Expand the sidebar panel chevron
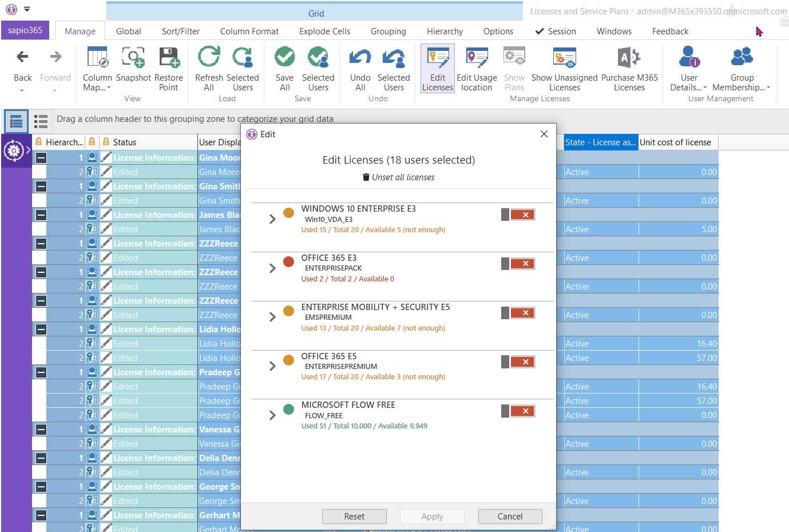This screenshot has height=532, width=789. pyautogui.click(x=28, y=150)
